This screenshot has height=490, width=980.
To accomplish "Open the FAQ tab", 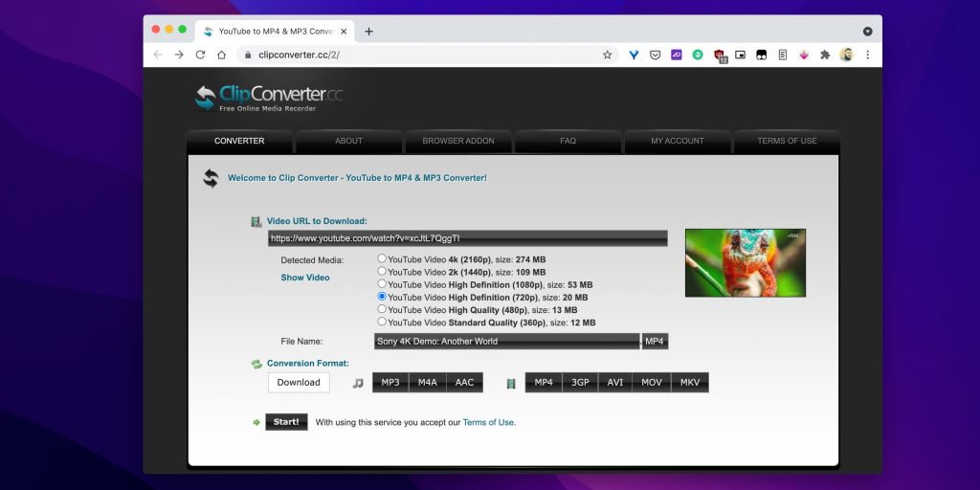I will pos(568,141).
